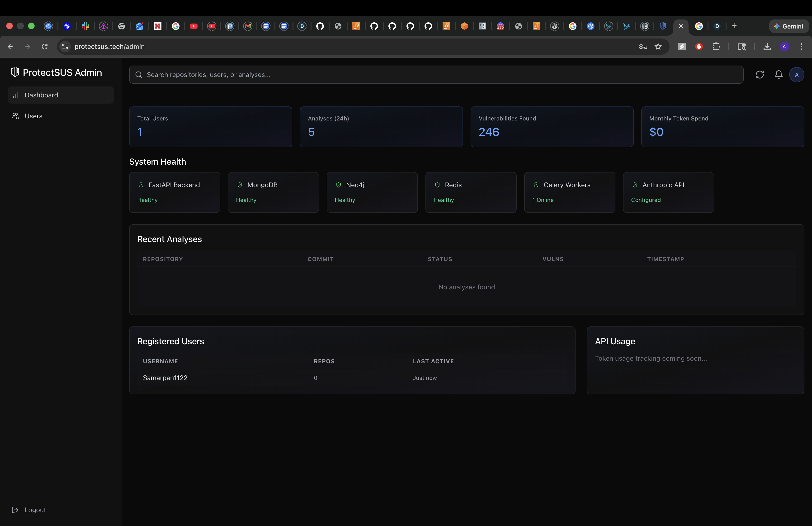
Task: Click the Vulnerabilities Found stat card
Action: [552, 127]
